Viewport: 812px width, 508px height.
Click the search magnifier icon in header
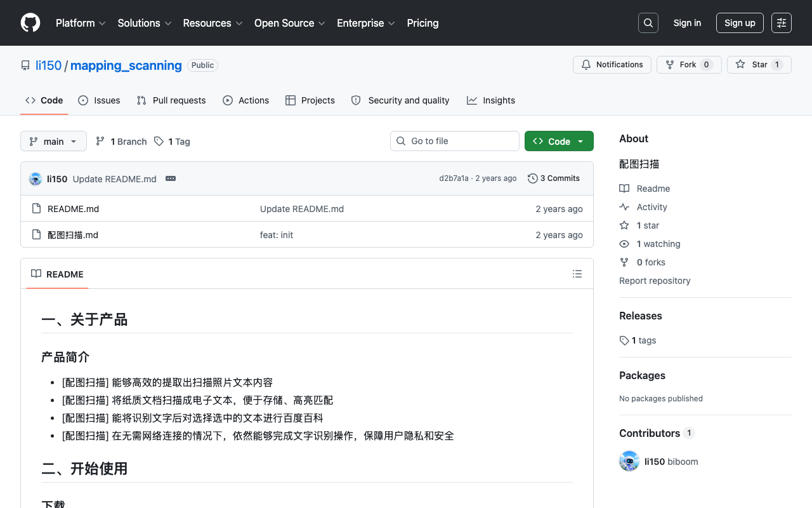(648, 23)
